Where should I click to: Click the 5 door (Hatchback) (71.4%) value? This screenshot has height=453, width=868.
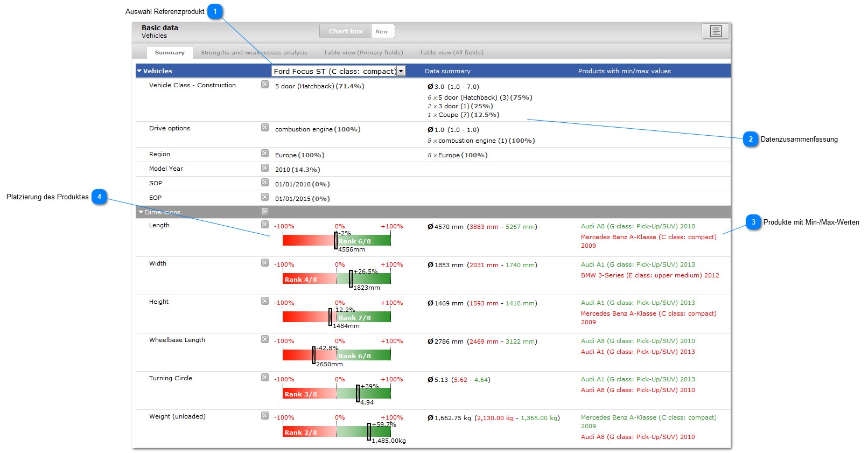320,86
